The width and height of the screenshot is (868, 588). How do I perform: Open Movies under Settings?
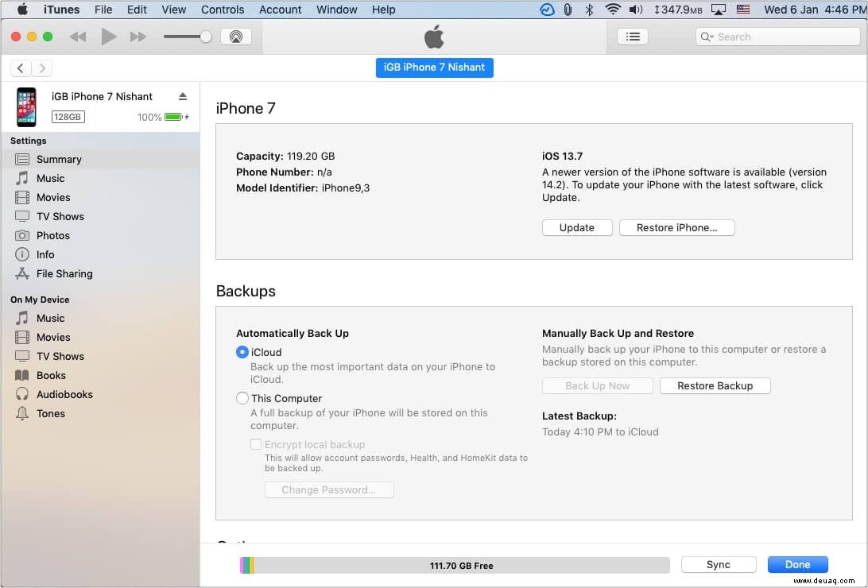[100, 198]
